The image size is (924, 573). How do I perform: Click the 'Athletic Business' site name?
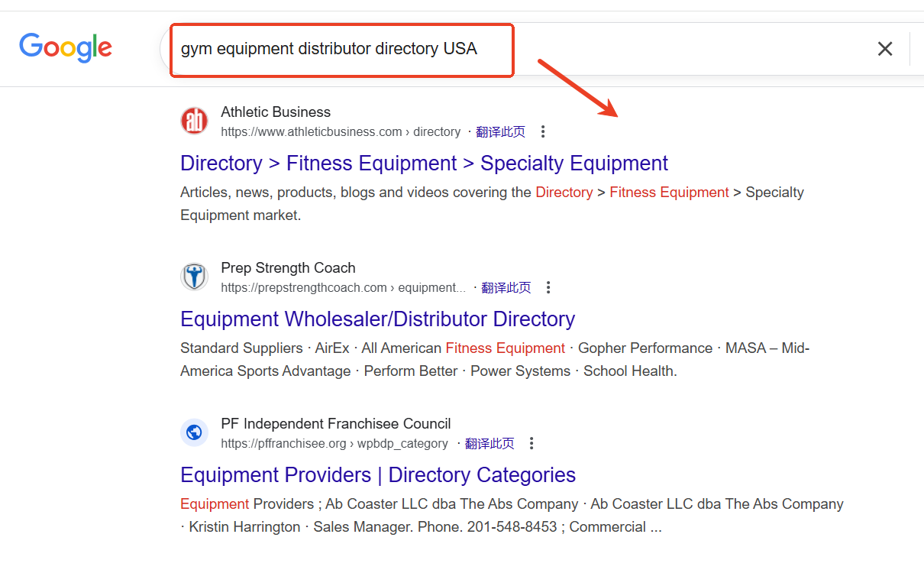tap(276, 112)
